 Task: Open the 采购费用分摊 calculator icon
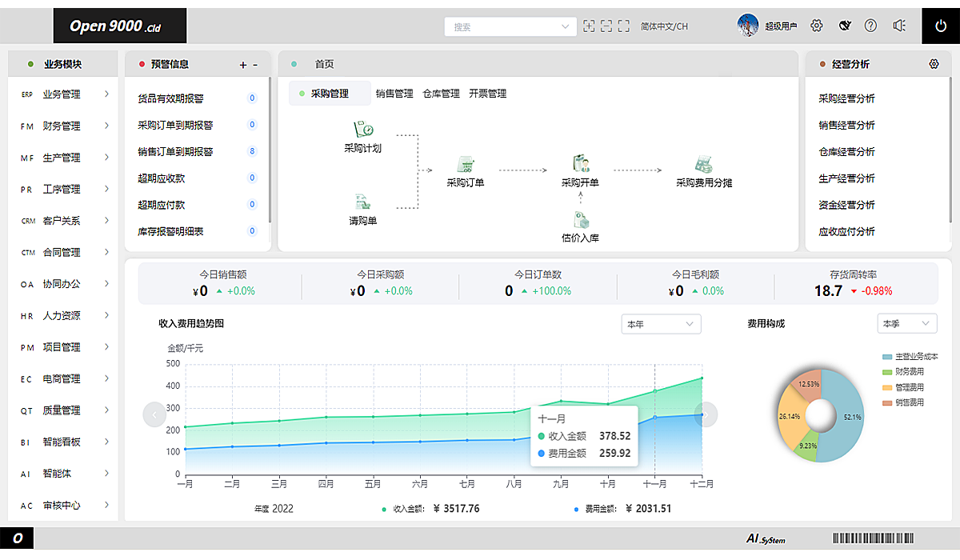coord(703,165)
